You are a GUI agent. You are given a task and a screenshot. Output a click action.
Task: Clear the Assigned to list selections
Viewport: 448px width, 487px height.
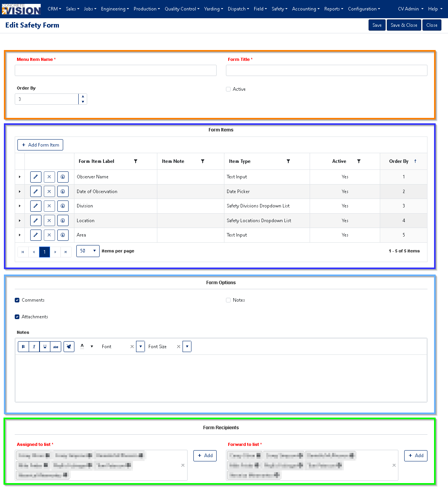click(183, 465)
